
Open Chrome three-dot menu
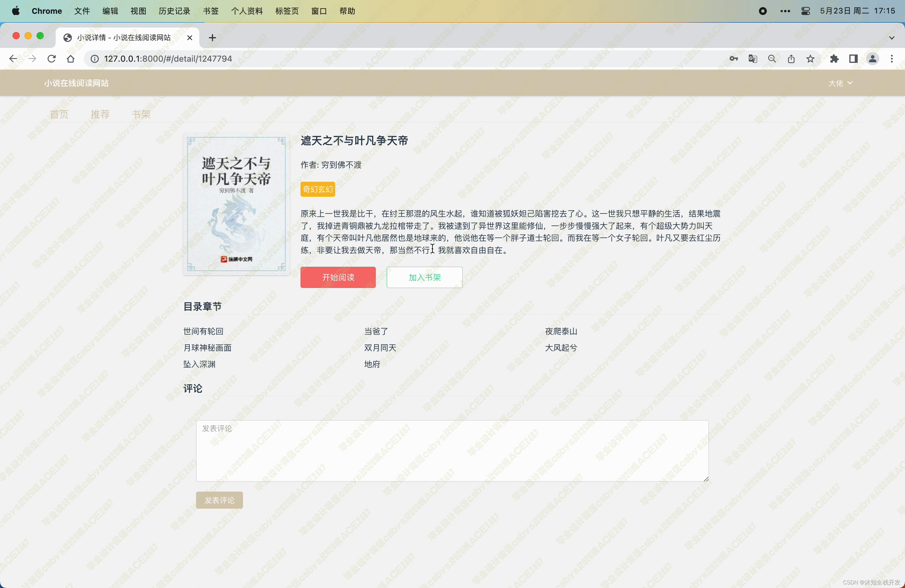coord(892,59)
